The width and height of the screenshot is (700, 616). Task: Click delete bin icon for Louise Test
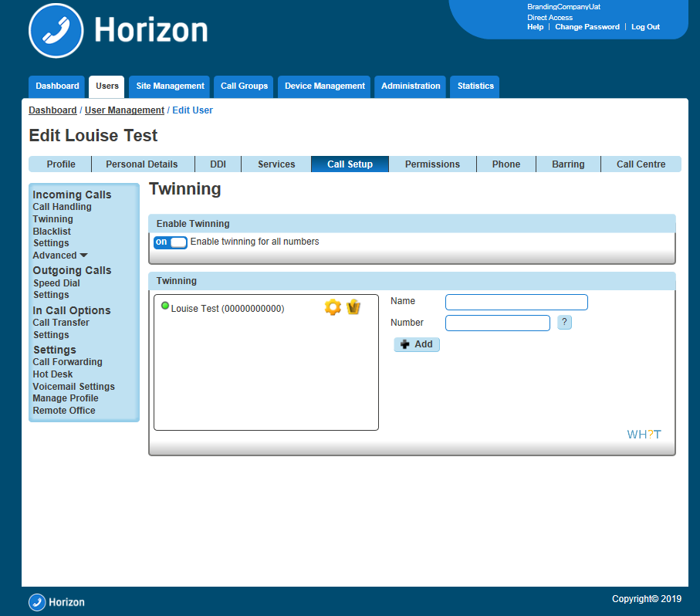(x=353, y=307)
